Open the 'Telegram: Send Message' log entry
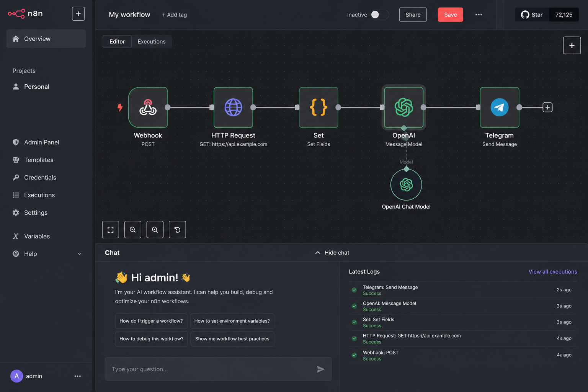588x392 pixels. 463,290
